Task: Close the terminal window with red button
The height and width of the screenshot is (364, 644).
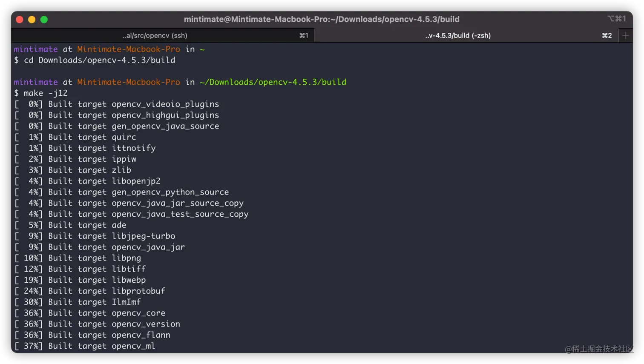Action: [20, 19]
